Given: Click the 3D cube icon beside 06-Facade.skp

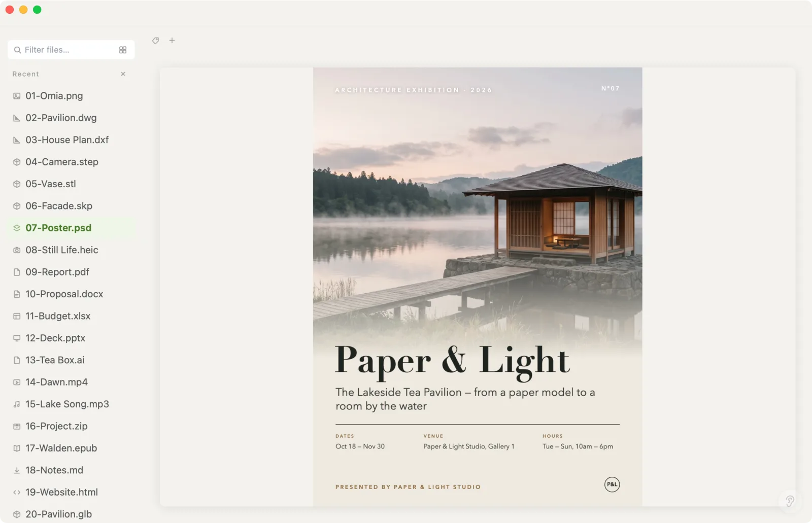Looking at the screenshot, I should click(x=17, y=206).
